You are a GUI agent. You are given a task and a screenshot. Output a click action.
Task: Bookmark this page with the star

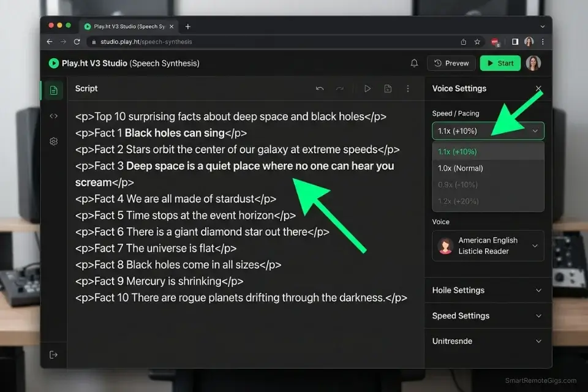coord(477,42)
